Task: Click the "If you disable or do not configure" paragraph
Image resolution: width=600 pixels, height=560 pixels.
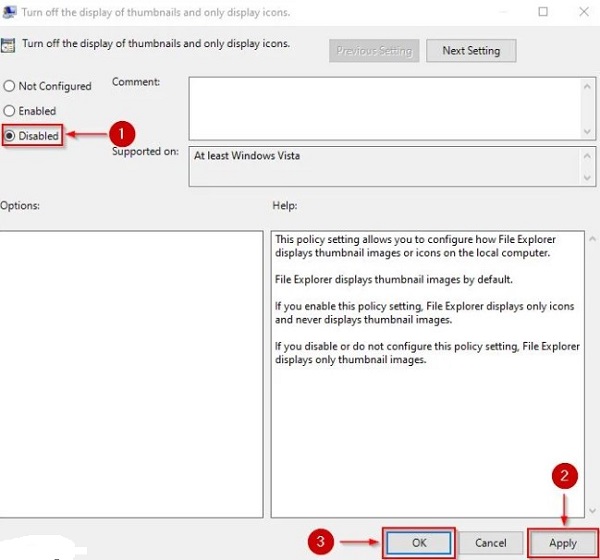Action: coord(427,353)
